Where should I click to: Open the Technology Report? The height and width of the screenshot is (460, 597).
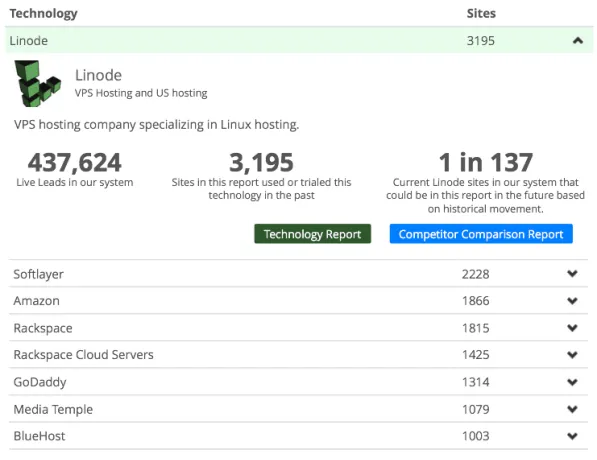313,234
